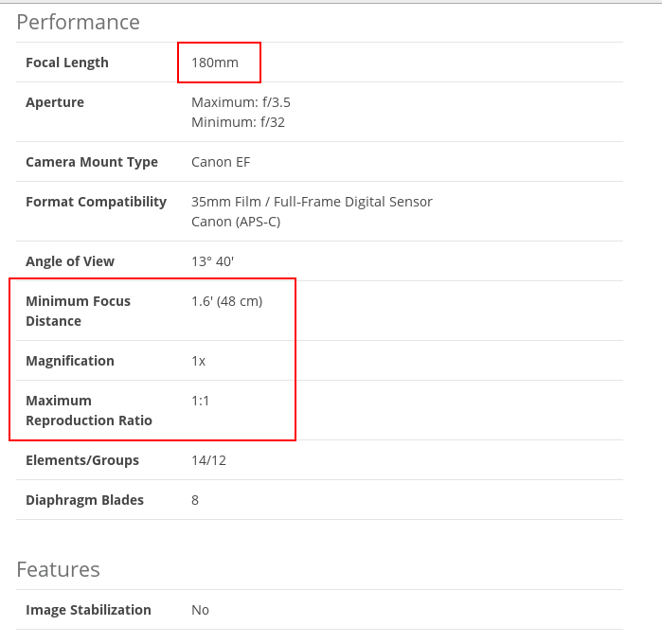Select the 1.6' (48 cm) value

click(226, 301)
